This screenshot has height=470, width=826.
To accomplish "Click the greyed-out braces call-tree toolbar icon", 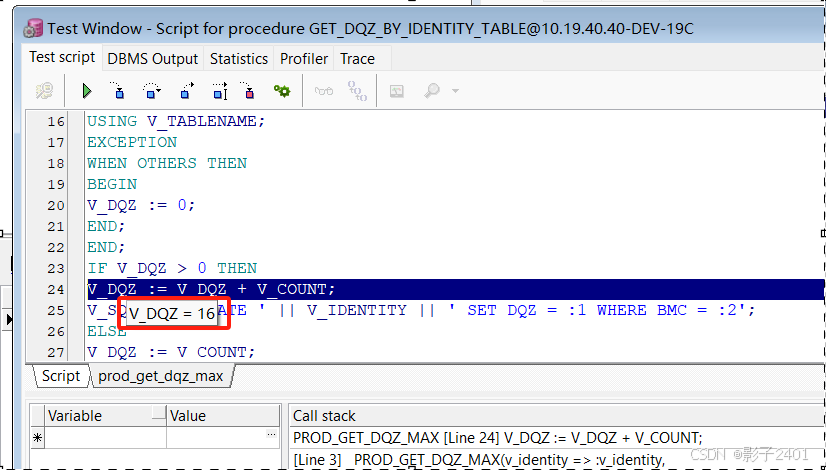I will click(357, 91).
